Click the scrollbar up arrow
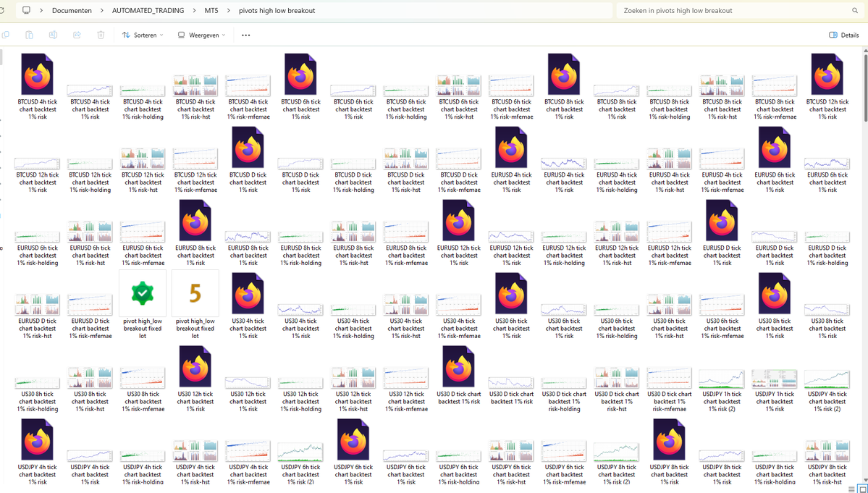 click(x=865, y=51)
